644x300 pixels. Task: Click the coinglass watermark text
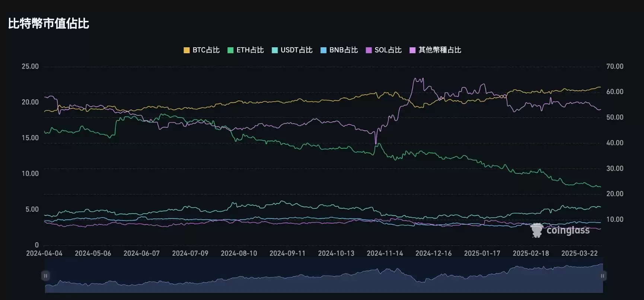click(568, 230)
